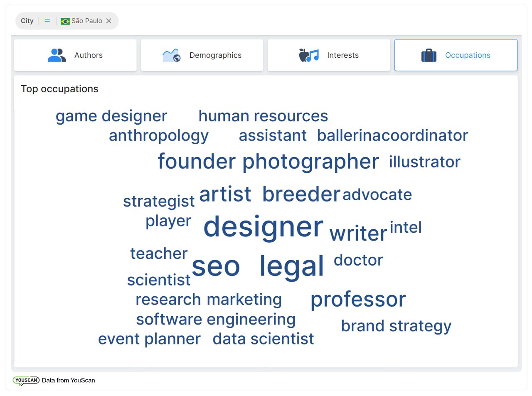
Task: Select the Interests tab
Action: 328,55
